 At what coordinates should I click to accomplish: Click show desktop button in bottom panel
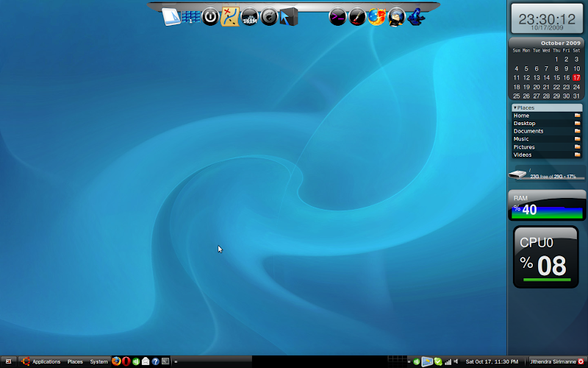[8, 361]
